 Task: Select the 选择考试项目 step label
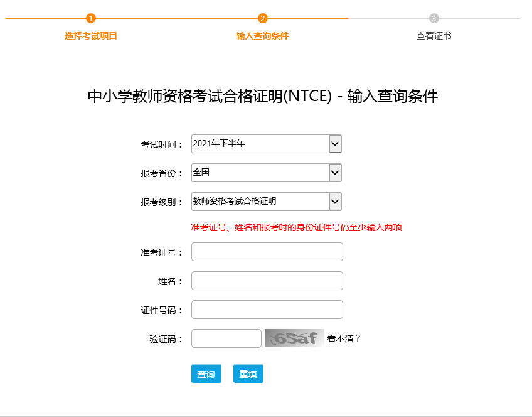click(x=90, y=36)
